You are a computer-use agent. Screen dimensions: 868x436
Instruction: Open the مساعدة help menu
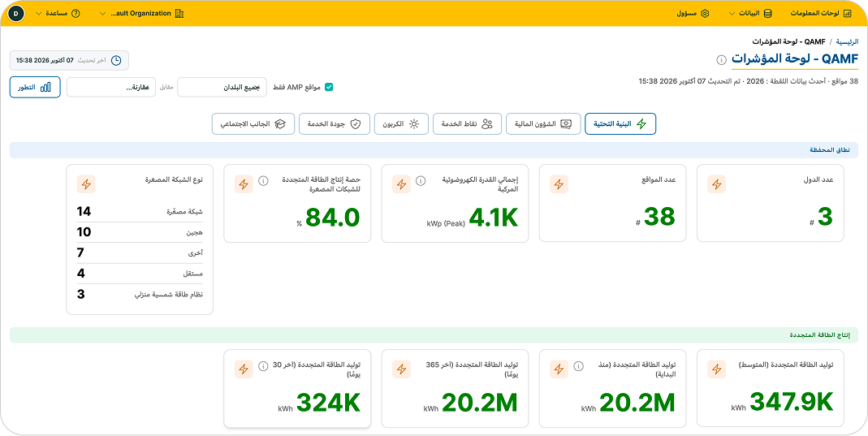click(58, 13)
